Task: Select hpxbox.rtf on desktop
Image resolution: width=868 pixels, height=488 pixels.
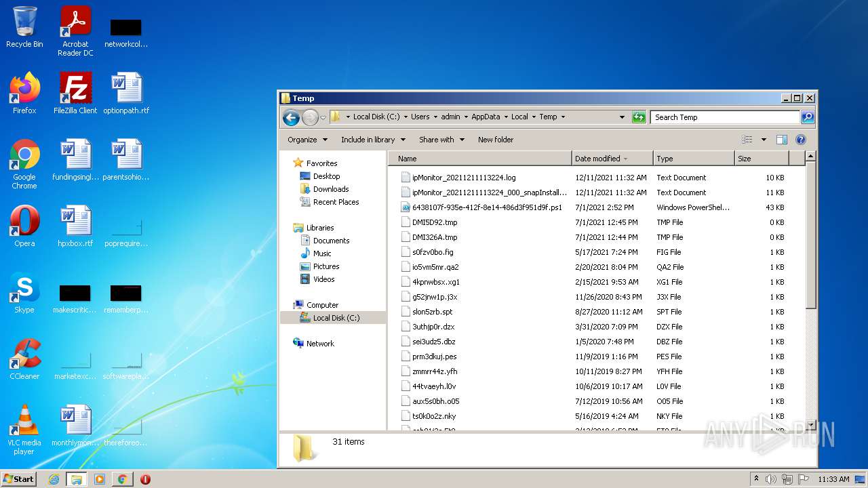Action: pos(75,226)
